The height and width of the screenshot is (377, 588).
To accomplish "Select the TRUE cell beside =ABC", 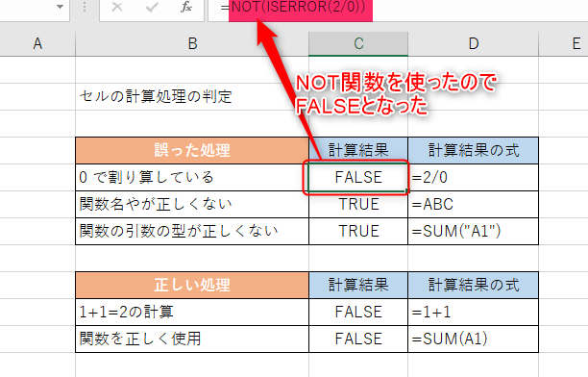I will pos(358,204).
